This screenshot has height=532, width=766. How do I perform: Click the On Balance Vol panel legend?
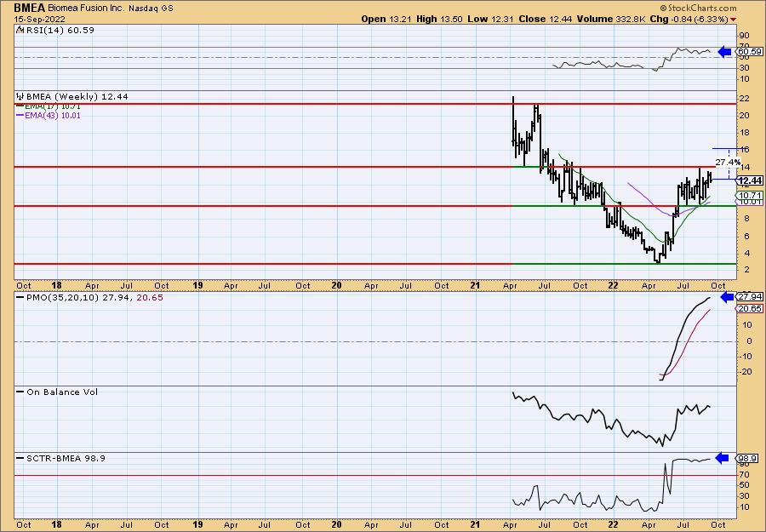click(62, 392)
